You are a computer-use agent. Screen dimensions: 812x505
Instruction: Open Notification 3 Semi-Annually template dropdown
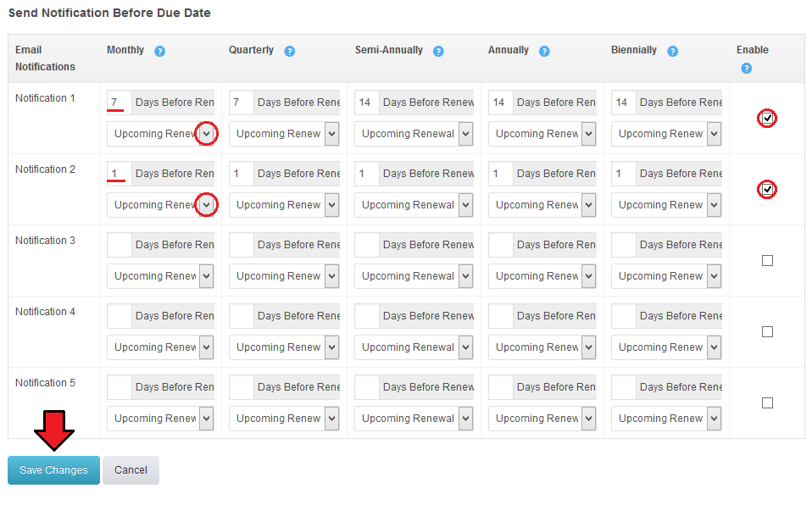coord(414,276)
